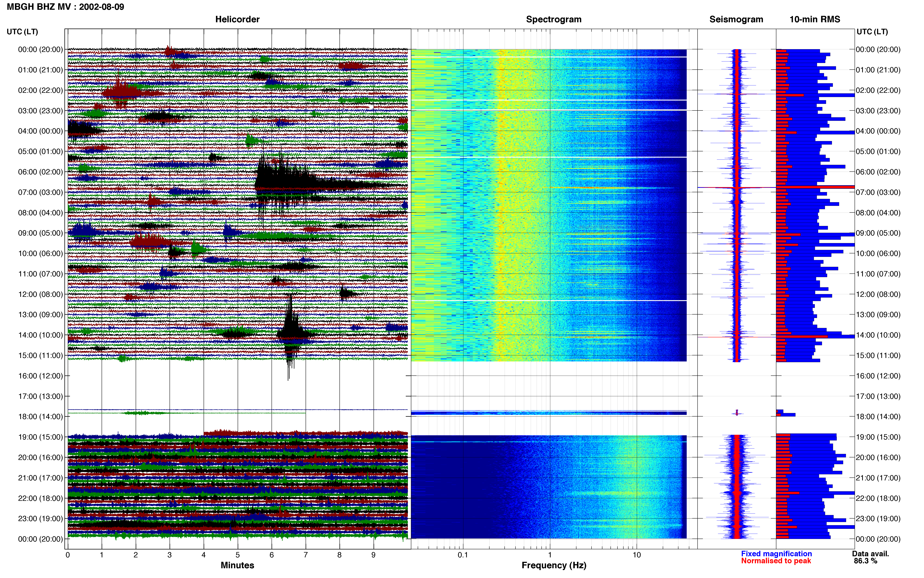924x578 pixels.
Task: Click the '10-min RMS' panel heading
Action: 815,19
